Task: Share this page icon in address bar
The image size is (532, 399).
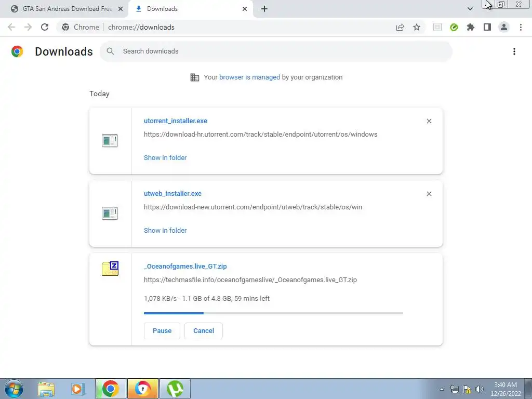Action: [x=400, y=27]
